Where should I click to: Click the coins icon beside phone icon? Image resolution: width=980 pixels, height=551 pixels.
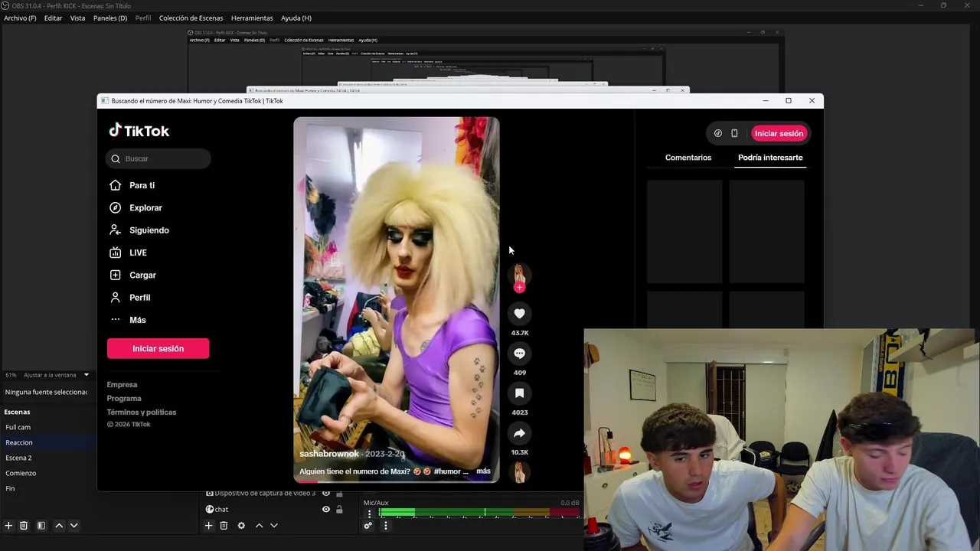(717, 133)
